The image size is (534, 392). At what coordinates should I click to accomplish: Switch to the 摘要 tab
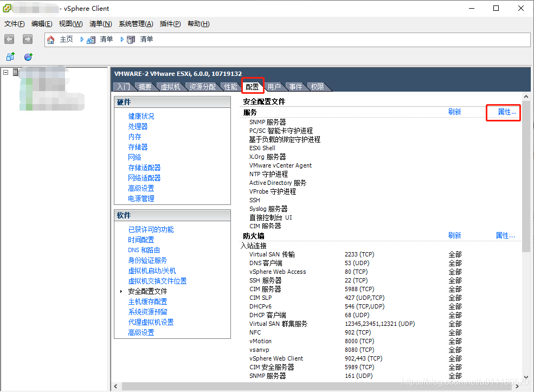pos(145,87)
